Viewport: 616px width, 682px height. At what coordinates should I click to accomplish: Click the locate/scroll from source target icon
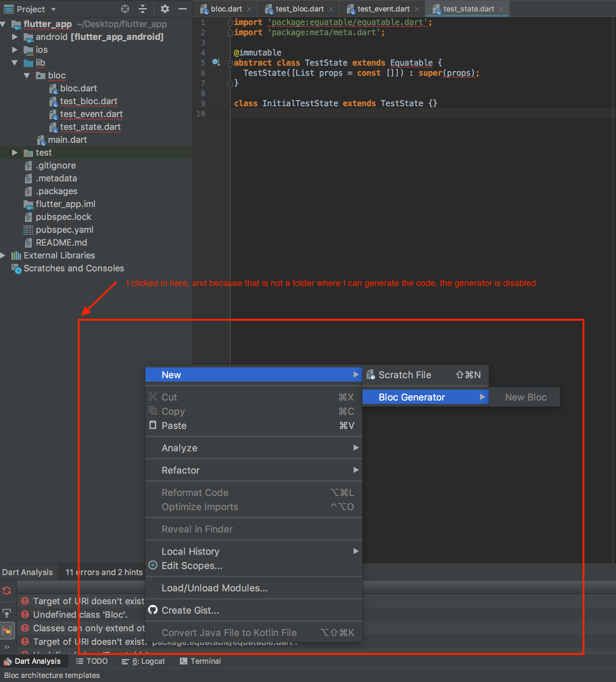(x=125, y=9)
